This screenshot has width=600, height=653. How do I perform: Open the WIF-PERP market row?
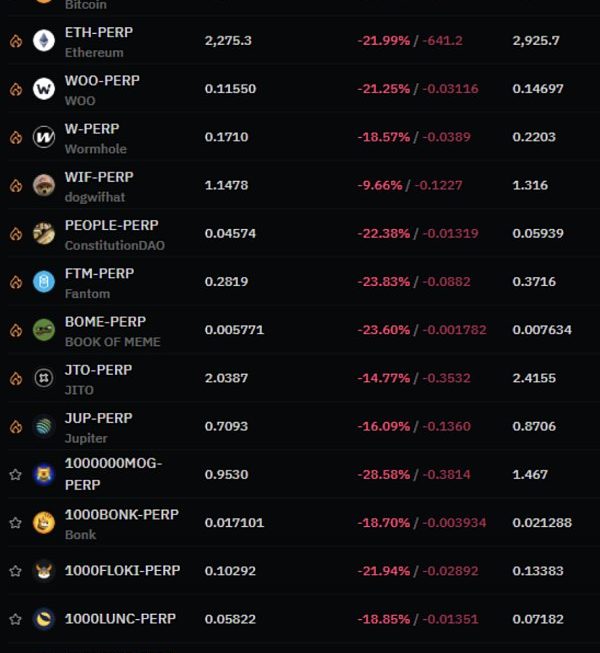300,185
